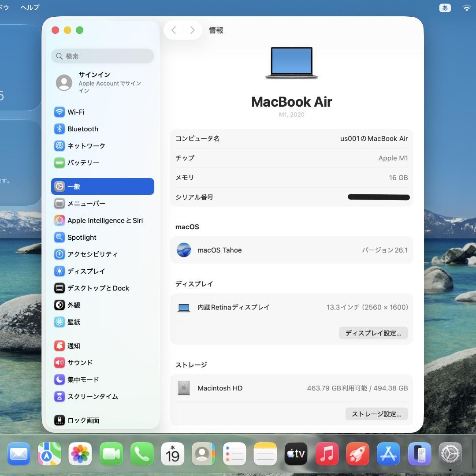Open 壁紙 (Wallpaper) settings
The height and width of the screenshot is (476, 476).
pyautogui.click(x=74, y=322)
